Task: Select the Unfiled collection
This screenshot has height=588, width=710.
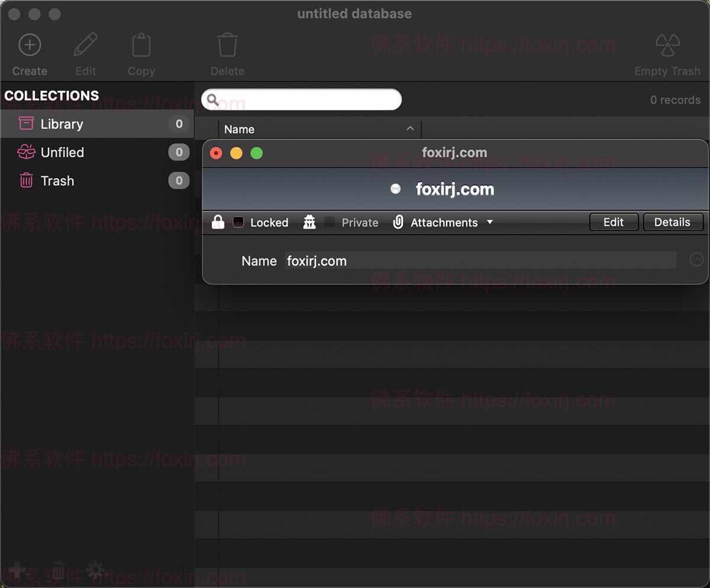Action: tap(62, 152)
